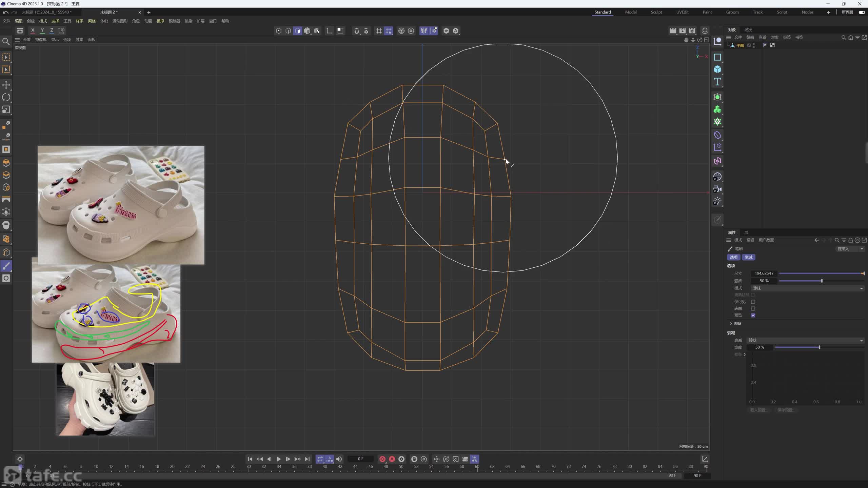868x488 pixels.
Task: Toggle coordinate system world/object icon
Action: coord(61,30)
